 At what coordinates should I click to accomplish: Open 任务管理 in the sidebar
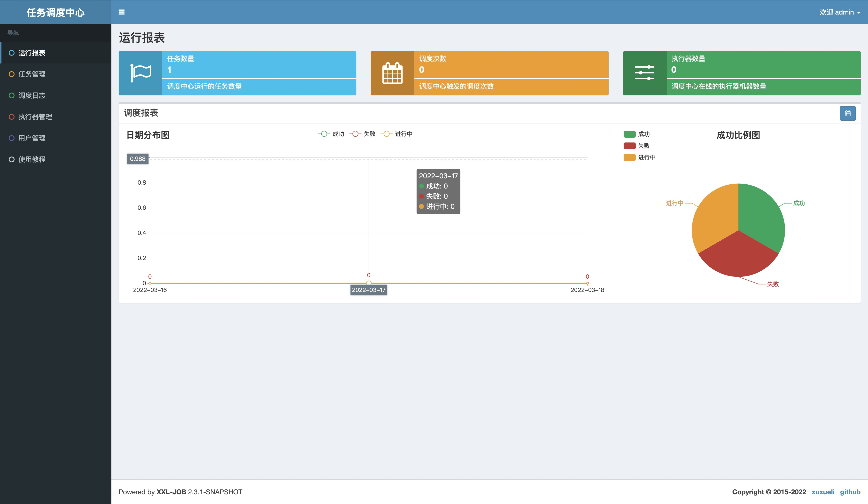pyautogui.click(x=32, y=74)
